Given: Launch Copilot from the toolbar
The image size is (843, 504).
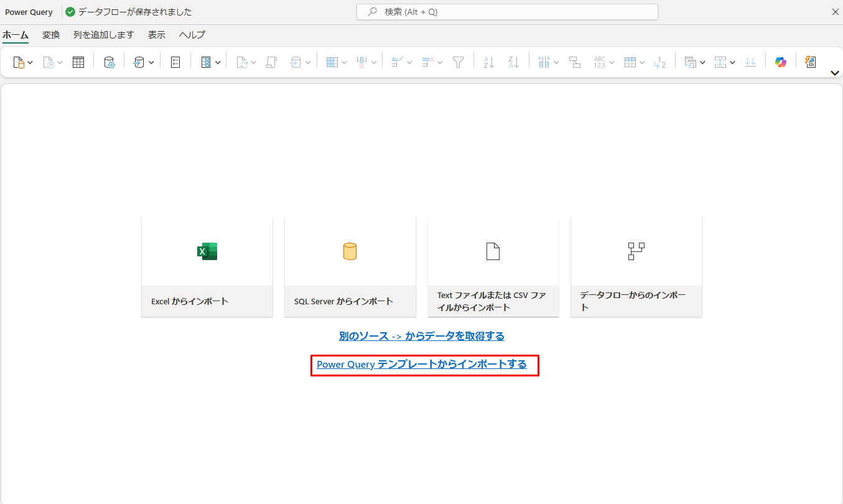Looking at the screenshot, I should [x=780, y=62].
